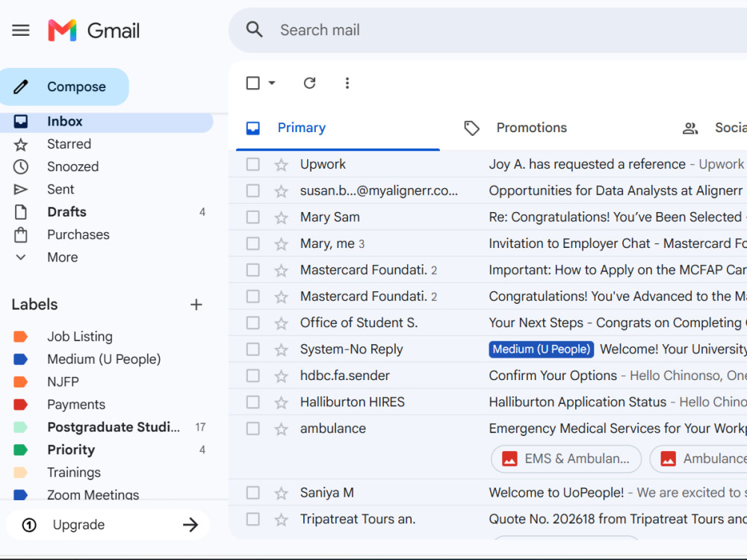Open the select dropdown arrow beside checkbox
The image size is (747, 560).
point(272,83)
